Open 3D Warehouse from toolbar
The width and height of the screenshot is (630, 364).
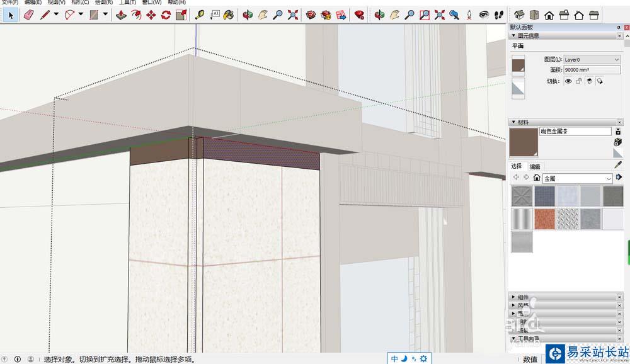[311, 15]
